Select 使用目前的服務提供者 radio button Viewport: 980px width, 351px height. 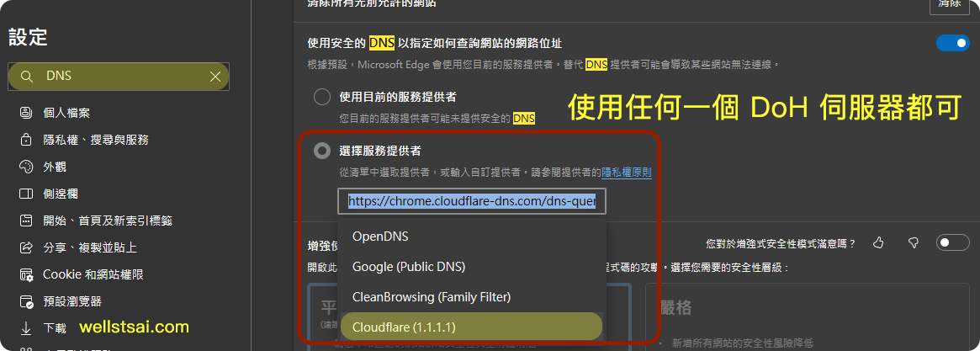(x=322, y=97)
